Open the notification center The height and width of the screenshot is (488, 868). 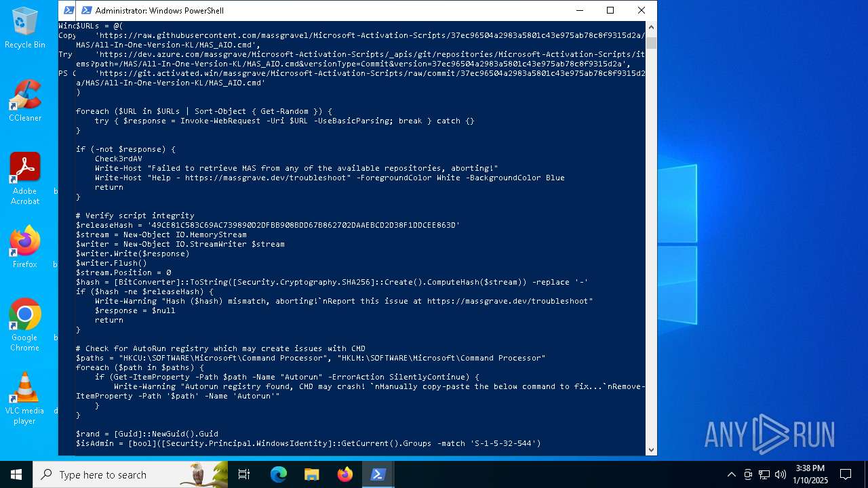[846, 474]
